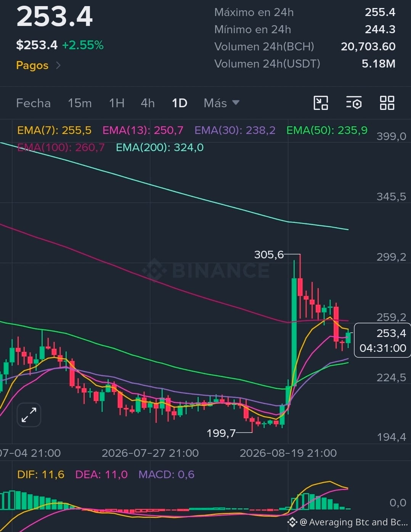Click the MACD 0,0 axis label
411x532 pixels.
click(398, 503)
